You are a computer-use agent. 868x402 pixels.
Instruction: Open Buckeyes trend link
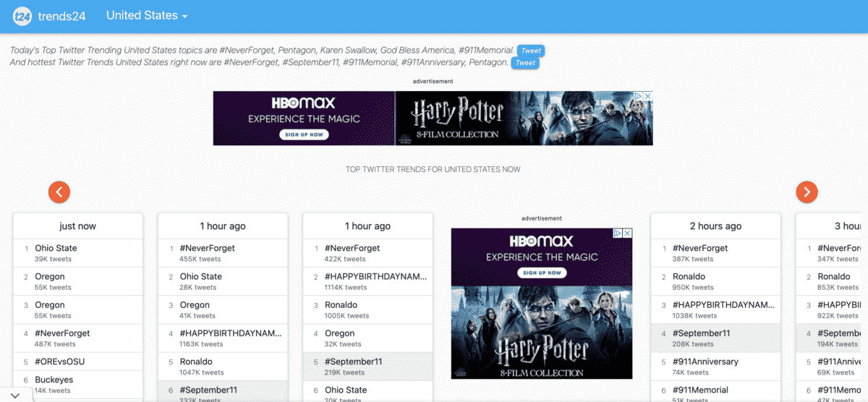click(x=54, y=380)
